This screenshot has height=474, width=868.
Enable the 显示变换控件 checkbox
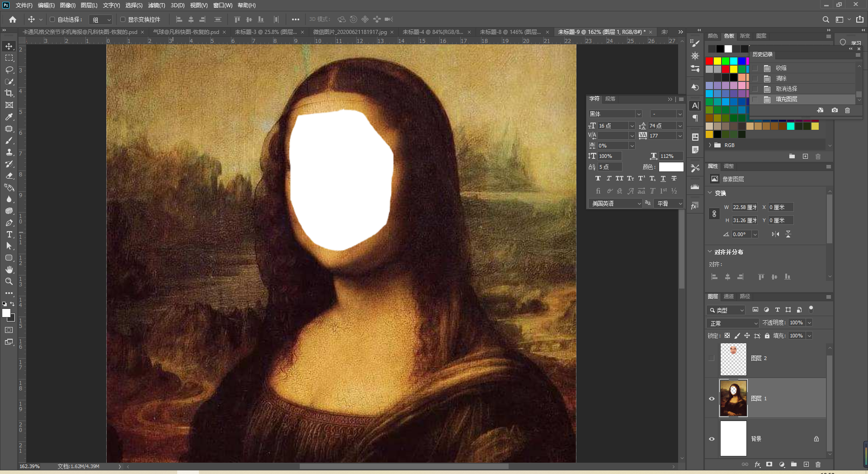click(x=123, y=19)
